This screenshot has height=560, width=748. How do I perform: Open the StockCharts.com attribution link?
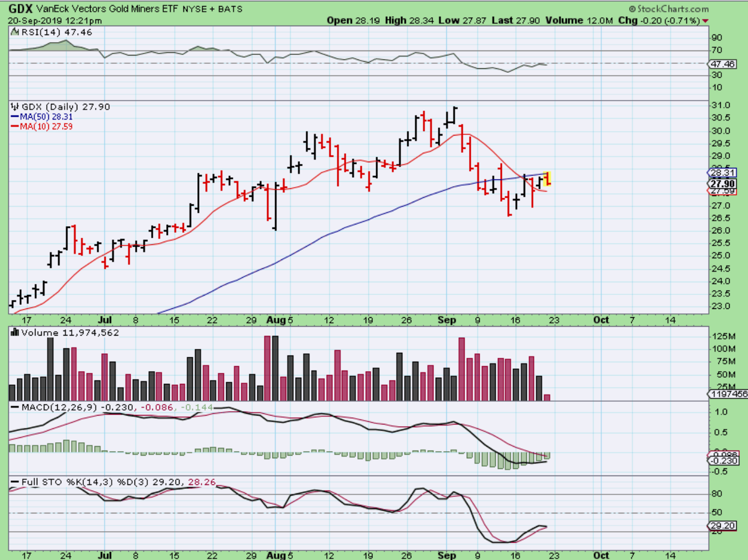click(x=669, y=9)
